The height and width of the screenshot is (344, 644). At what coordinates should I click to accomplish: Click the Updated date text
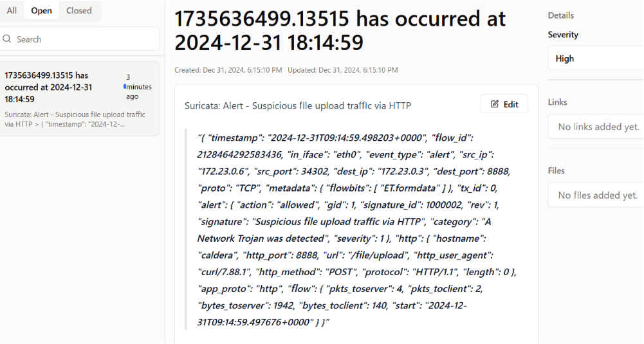(x=343, y=70)
